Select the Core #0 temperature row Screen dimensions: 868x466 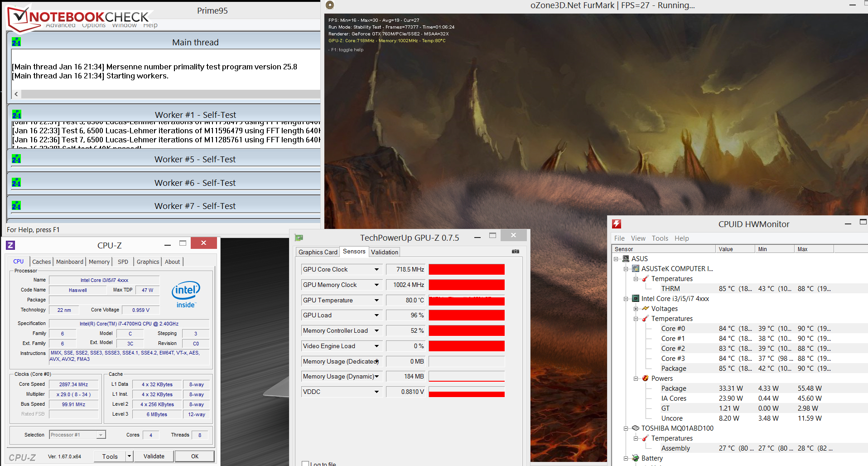[740, 328]
